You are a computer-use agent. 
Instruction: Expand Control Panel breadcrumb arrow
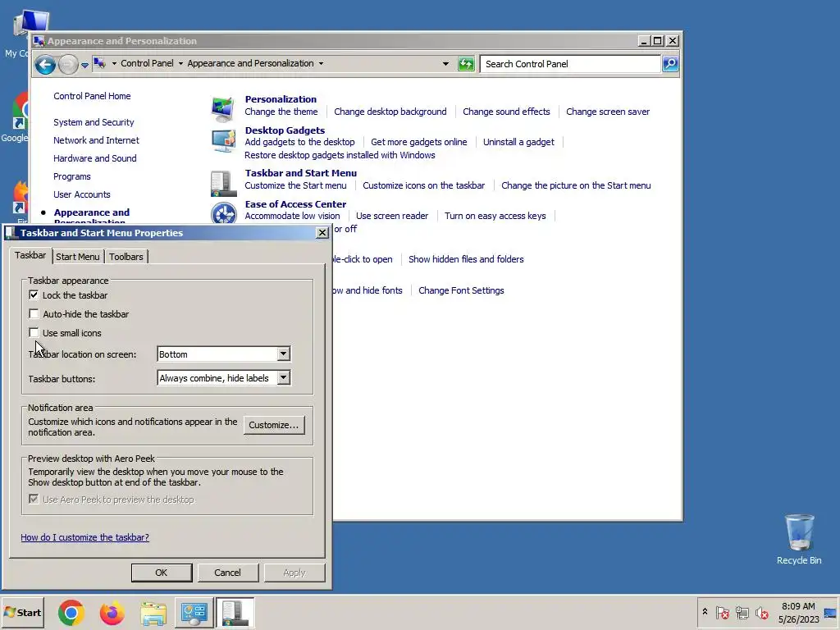pyautogui.click(x=180, y=63)
